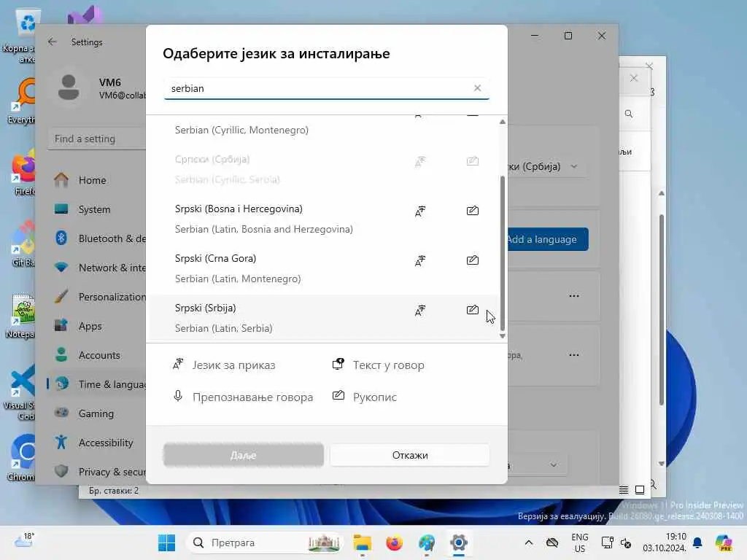
Task: Switch background window to details list view
Action: click(x=624, y=489)
